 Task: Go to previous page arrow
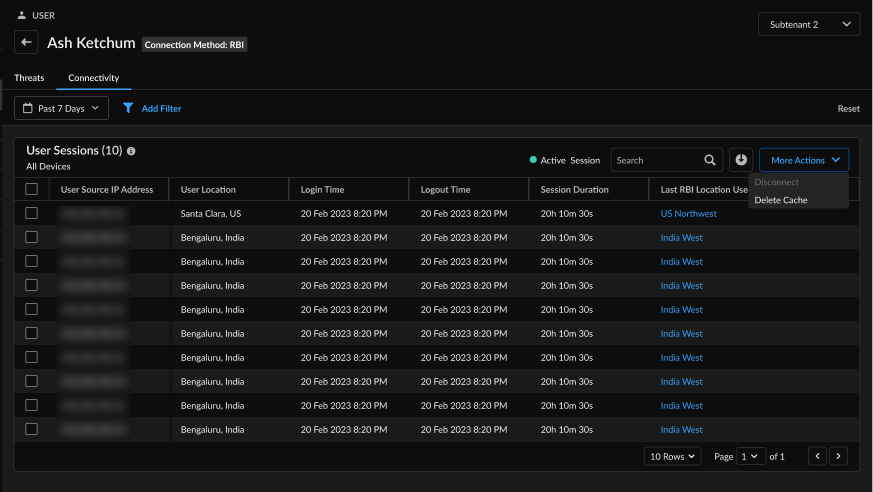[x=817, y=456]
